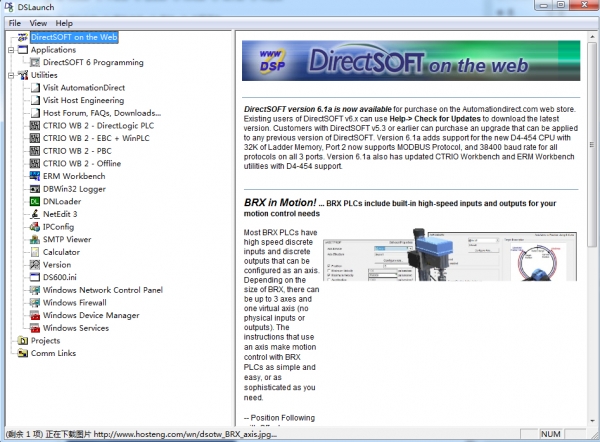600x442 pixels.
Task: Click the NUM indicator in status bar
Action: (550, 434)
